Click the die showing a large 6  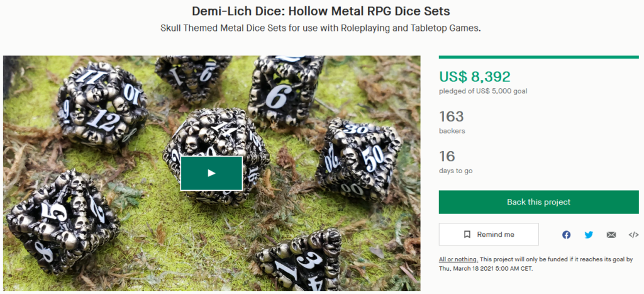[285, 91]
